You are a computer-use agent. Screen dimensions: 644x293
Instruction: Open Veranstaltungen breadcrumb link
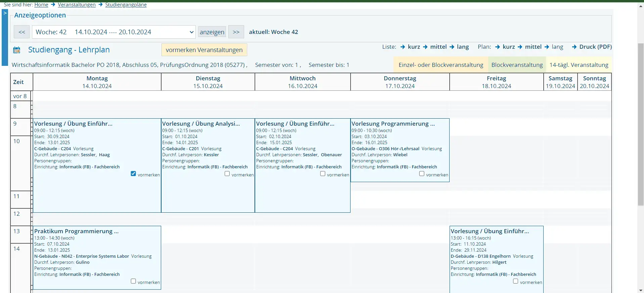77,5
